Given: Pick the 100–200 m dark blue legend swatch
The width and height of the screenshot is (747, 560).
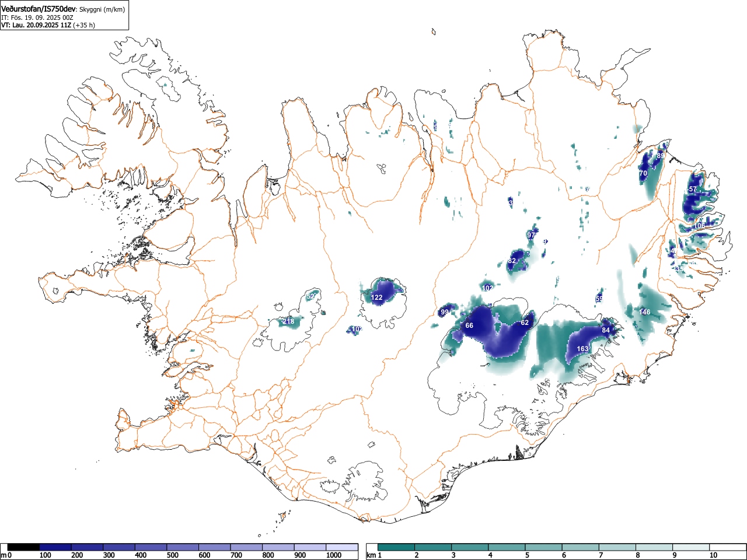Looking at the screenshot, I should 55,547.
